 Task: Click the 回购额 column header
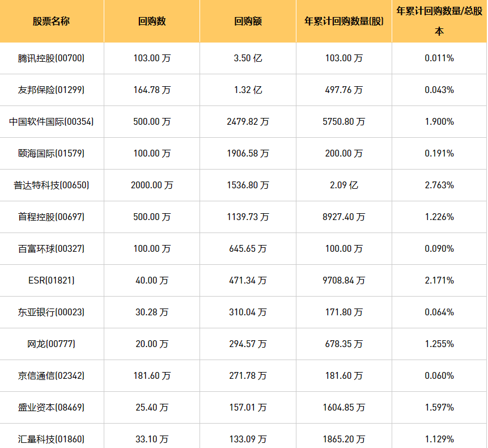[x=248, y=22]
